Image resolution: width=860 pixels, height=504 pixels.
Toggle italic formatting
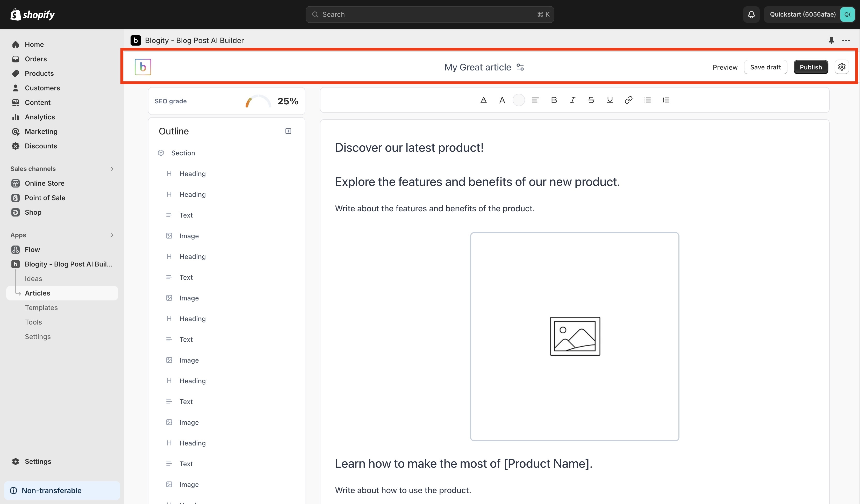(573, 100)
